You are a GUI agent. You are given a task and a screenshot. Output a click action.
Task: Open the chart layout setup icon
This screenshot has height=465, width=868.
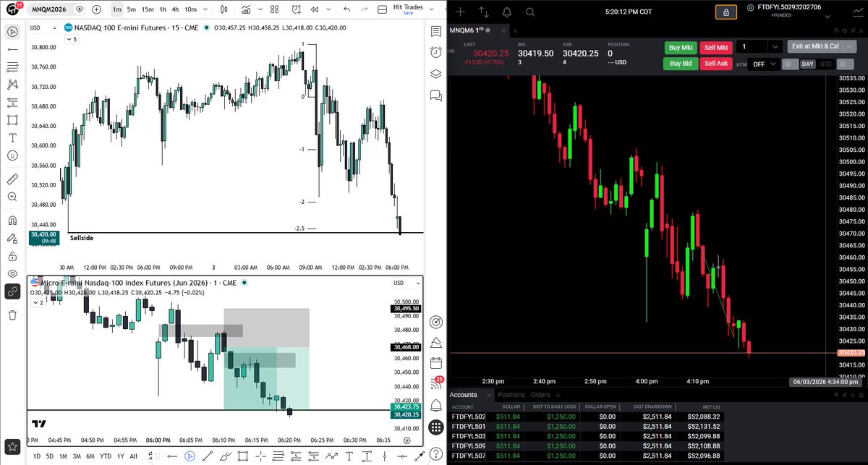[383, 9]
